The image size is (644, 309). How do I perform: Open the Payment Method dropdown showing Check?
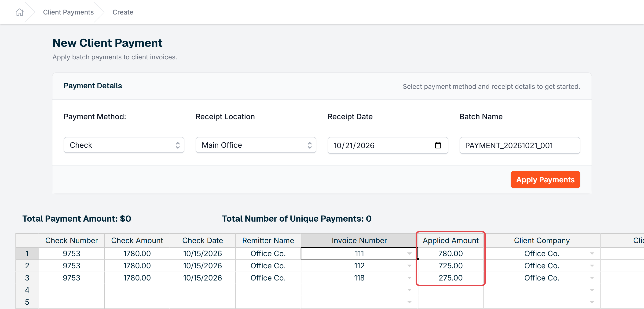click(x=124, y=145)
